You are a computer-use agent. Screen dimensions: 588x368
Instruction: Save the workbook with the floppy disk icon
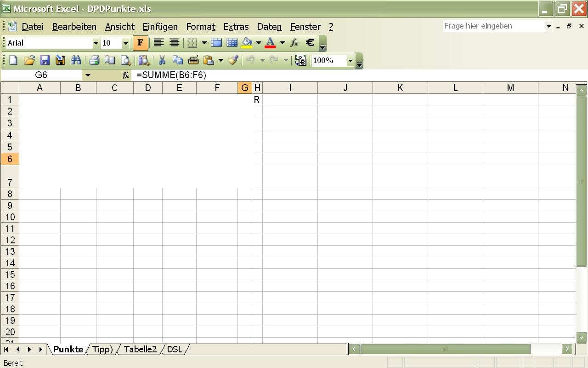pyautogui.click(x=45, y=60)
